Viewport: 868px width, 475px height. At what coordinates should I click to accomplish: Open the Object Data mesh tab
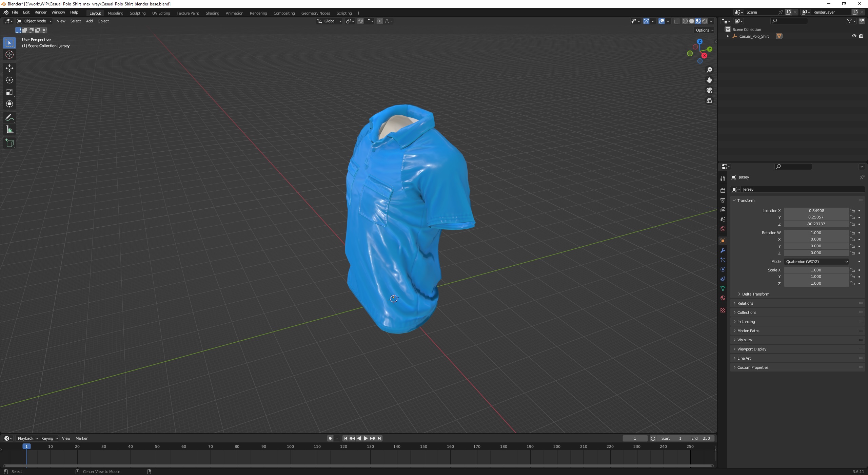click(x=723, y=288)
